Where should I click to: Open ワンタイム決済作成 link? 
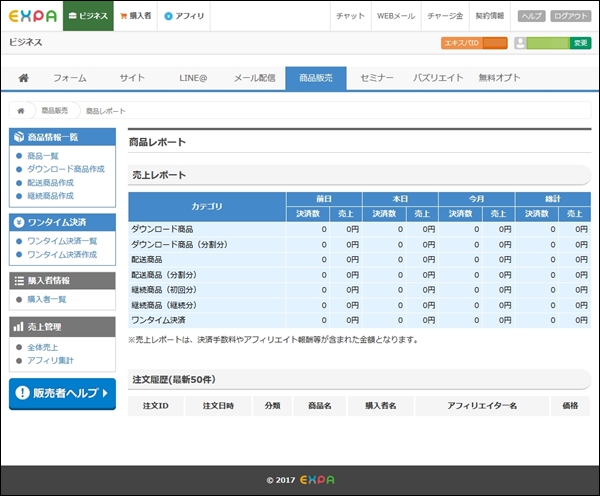tap(62, 255)
